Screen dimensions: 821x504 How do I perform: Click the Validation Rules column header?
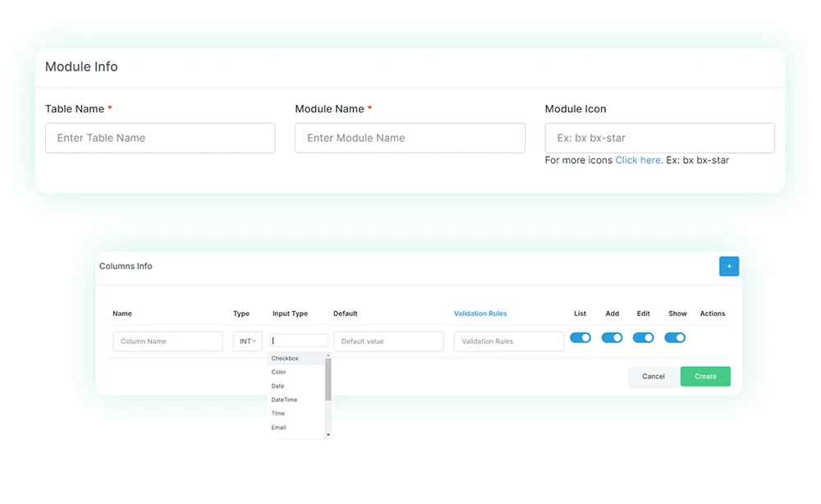(480, 313)
